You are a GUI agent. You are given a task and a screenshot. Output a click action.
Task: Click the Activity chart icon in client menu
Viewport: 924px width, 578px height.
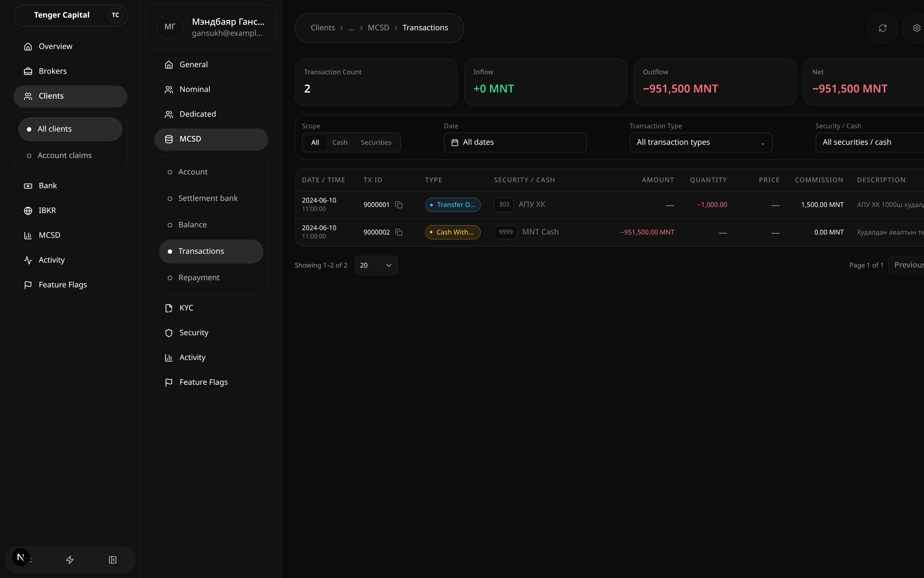pos(169,358)
